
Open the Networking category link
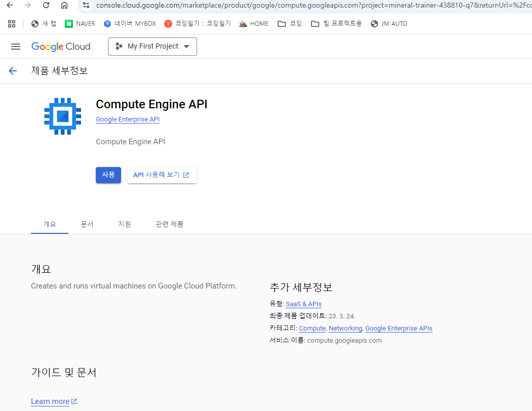[x=346, y=328]
